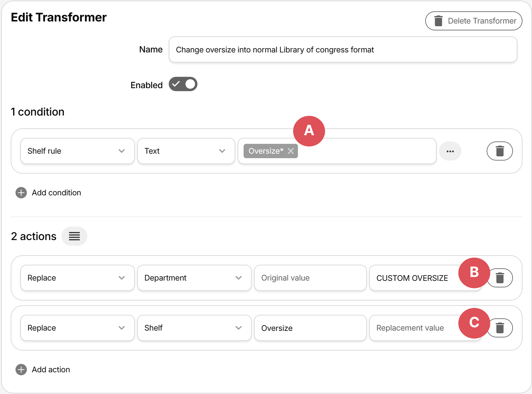The image size is (532, 394).
Task: Remove the Oversize* tag with X
Action: click(291, 151)
